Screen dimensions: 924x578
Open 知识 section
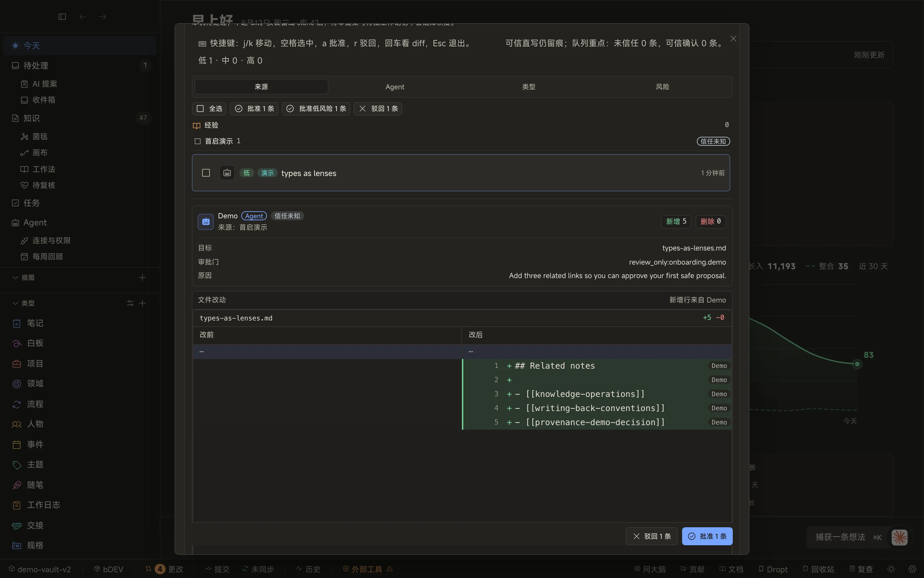tap(80, 118)
